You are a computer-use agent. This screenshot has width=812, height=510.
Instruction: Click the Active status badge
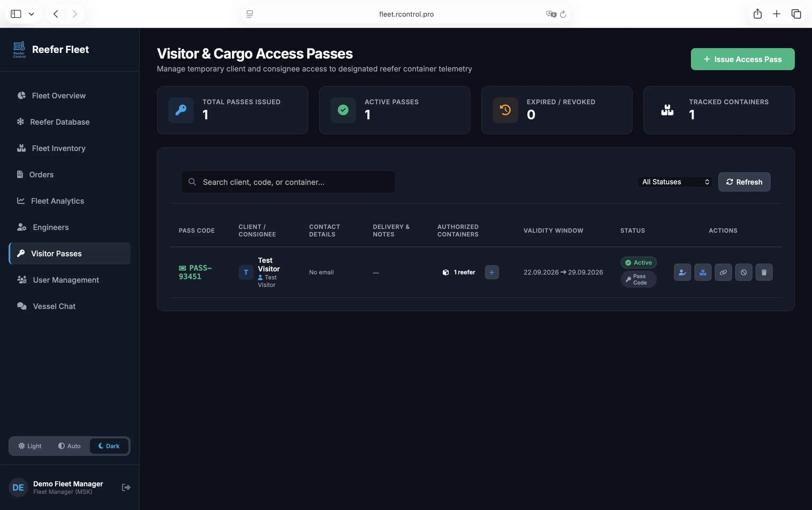pyautogui.click(x=638, y=263)
